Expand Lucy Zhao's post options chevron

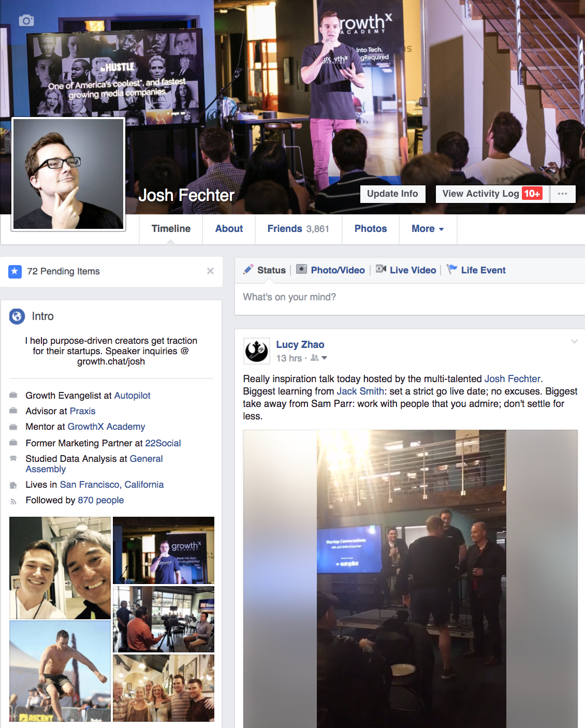pos(574,341)
